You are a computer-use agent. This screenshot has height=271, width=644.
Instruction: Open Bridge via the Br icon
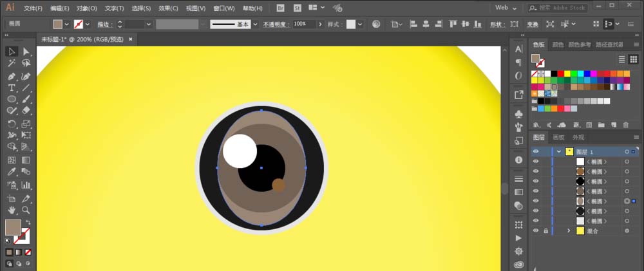pyautogui.click(x=281, y=8)
